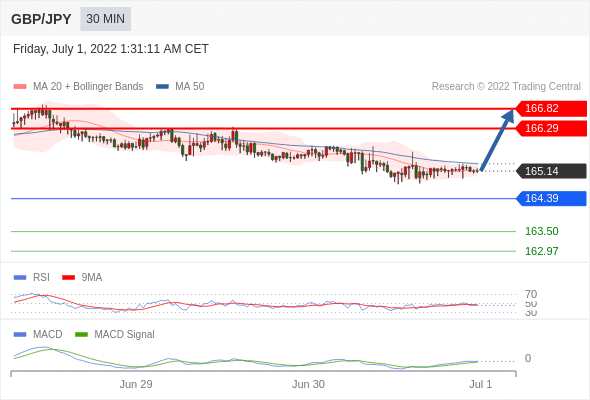Screen dimensions: 590x400
Task: Click the Jul 1 date axis label
Action: [x=481, y=384]
